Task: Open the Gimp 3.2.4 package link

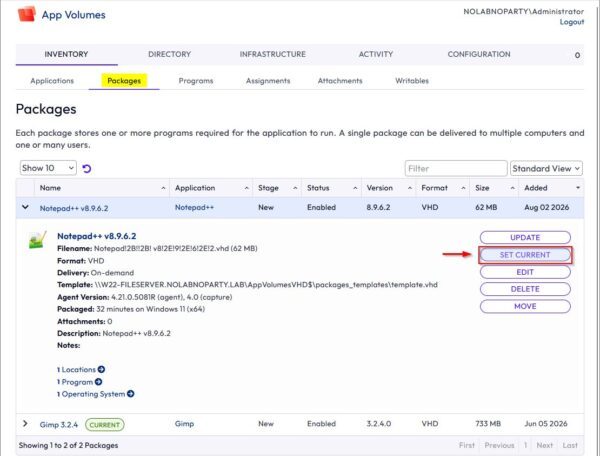Action: point(59,425)
